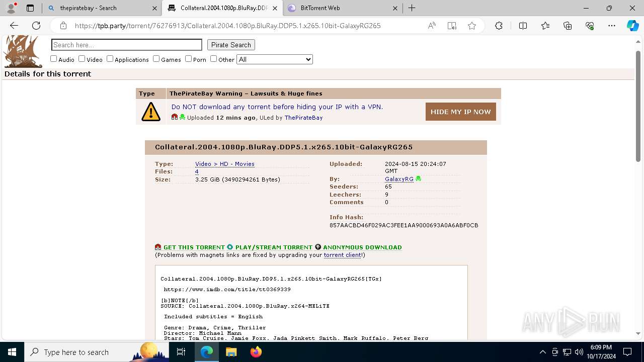The image size is (644, 362).
Task: Click into 'Search here...' input field
Action: click(127, 45)
